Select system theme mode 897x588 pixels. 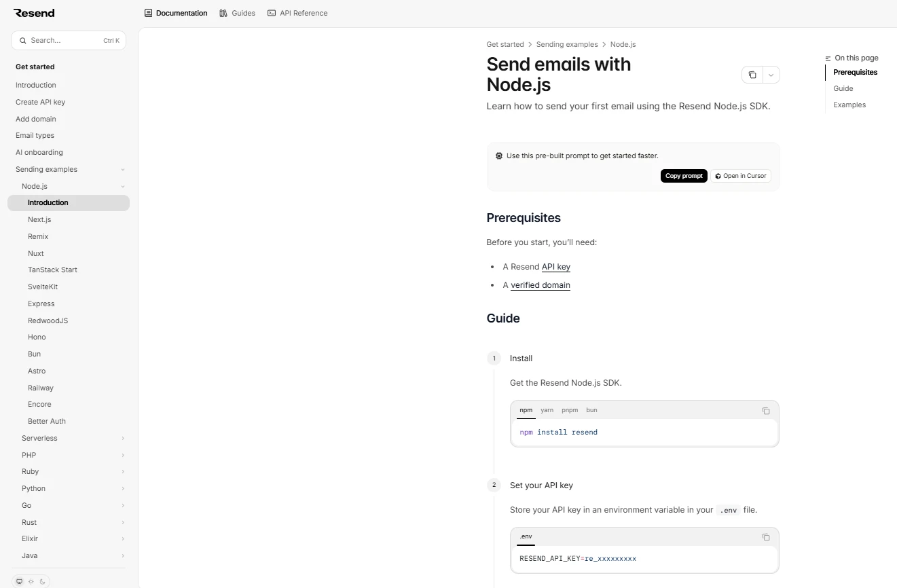(x=19, y=581)
